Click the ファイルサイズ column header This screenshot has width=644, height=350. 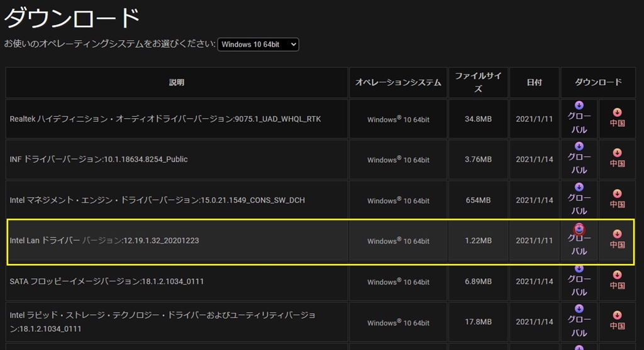478,82
